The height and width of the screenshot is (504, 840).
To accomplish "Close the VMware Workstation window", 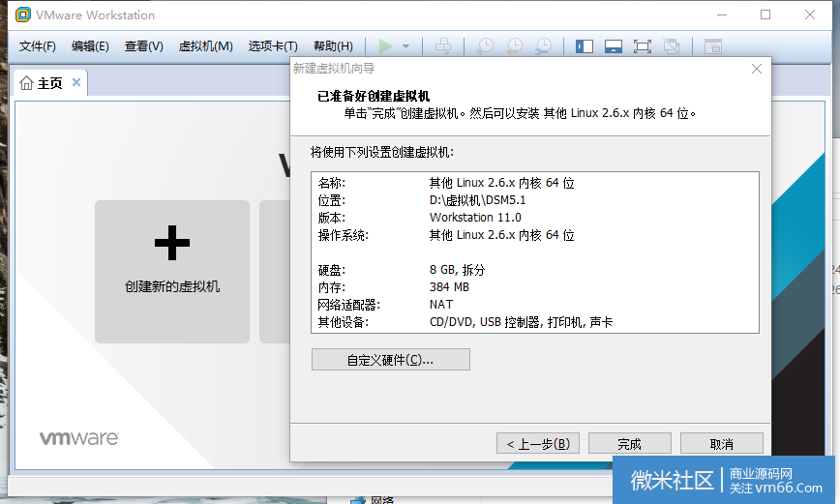I will tap(809, 15).
